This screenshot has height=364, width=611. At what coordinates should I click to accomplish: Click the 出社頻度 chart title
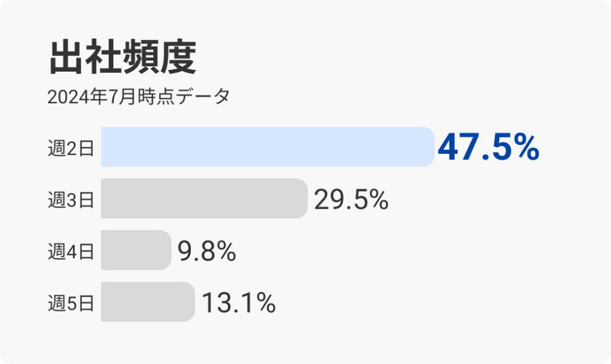(x=123, y=57)
